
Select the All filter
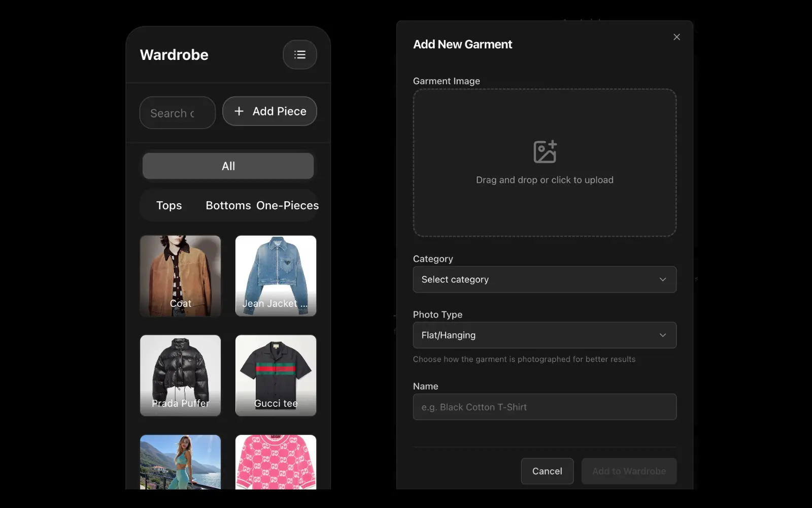pyautogui.click(x=228, y=166)
